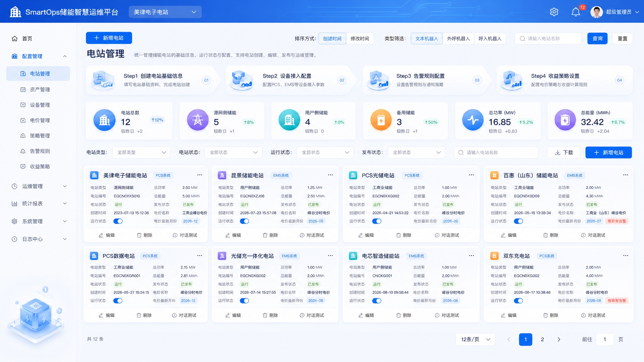The image size is (644, 362).
Task: Click the 重置 reset button
Action: 623,38
